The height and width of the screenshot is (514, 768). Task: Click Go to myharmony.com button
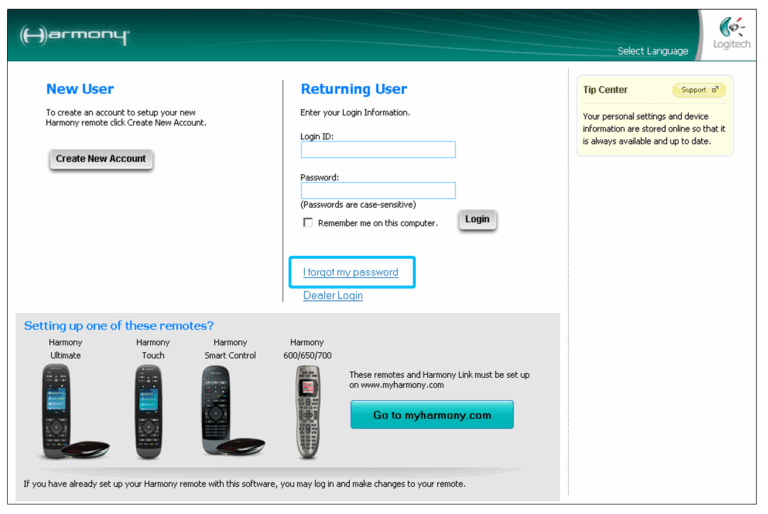pyautogui.click(x=432, y=415)
